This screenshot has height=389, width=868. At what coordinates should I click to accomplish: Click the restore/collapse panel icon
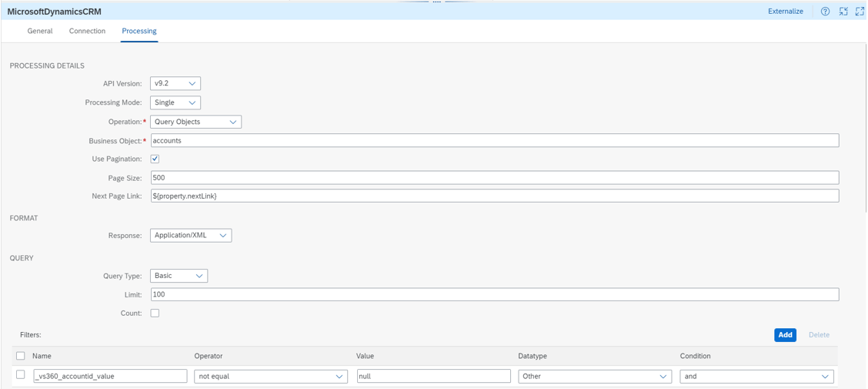843,11
